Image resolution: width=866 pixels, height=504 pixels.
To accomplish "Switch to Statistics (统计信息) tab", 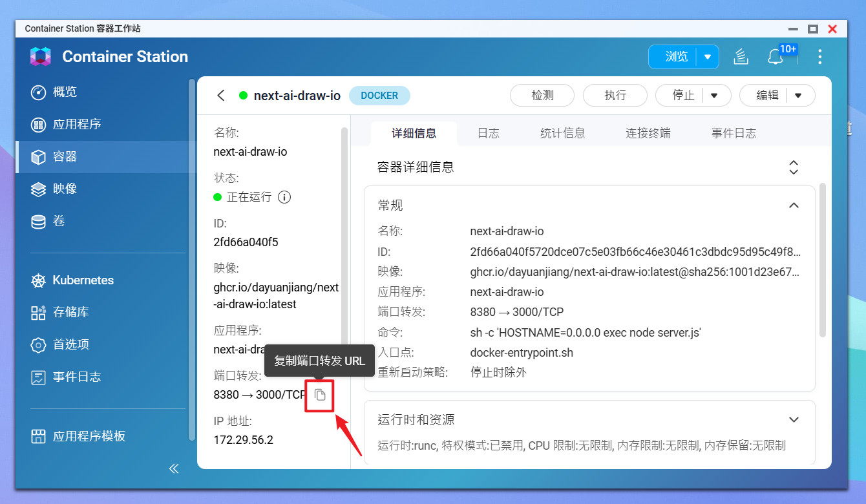I will pyautogui.click(x=563, y=133).
